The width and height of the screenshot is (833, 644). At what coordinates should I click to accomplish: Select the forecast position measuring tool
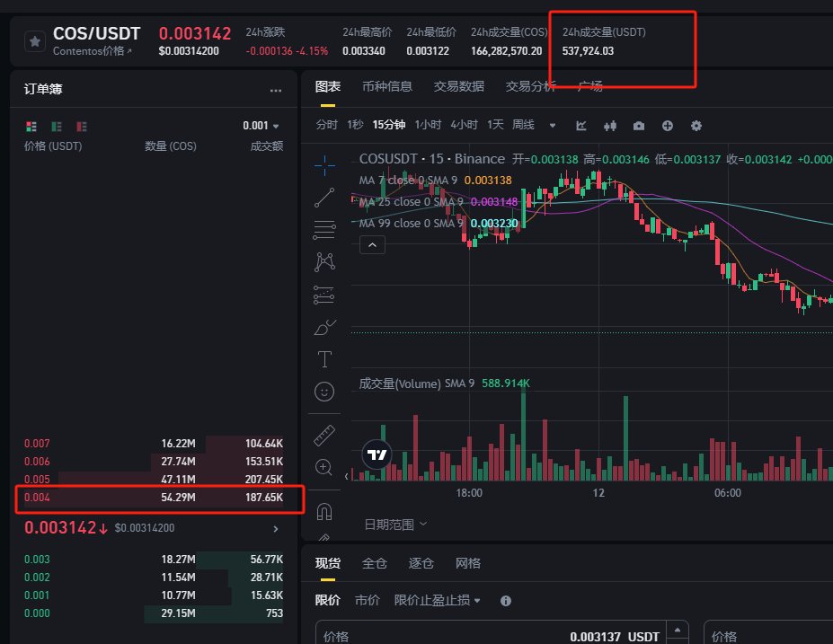324,295
